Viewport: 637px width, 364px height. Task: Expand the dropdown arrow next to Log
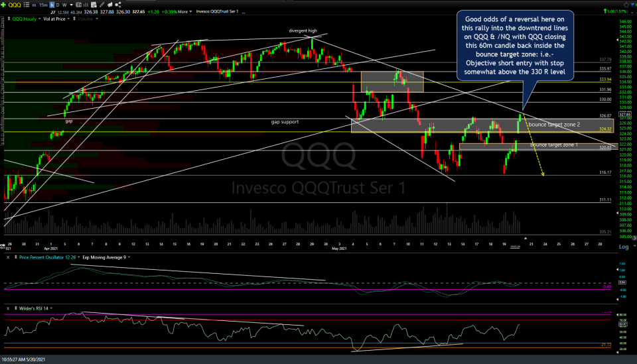coord(634,245)
